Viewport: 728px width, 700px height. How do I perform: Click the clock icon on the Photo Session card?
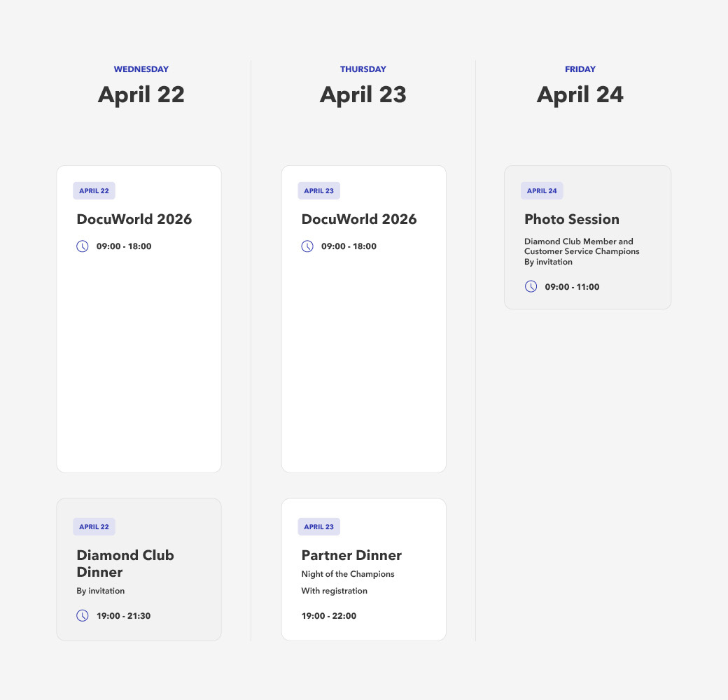coord(531,286)
